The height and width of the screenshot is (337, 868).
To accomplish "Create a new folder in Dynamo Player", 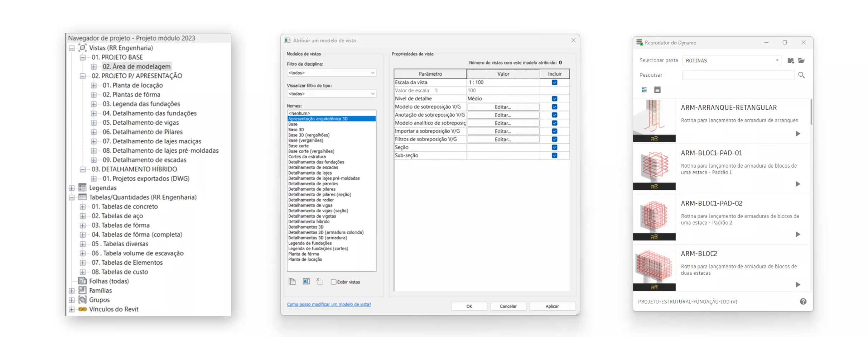I will (790, 60).
